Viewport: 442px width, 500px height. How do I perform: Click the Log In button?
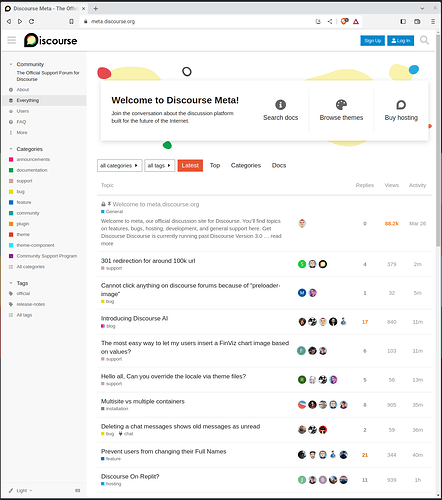point(401,41)
